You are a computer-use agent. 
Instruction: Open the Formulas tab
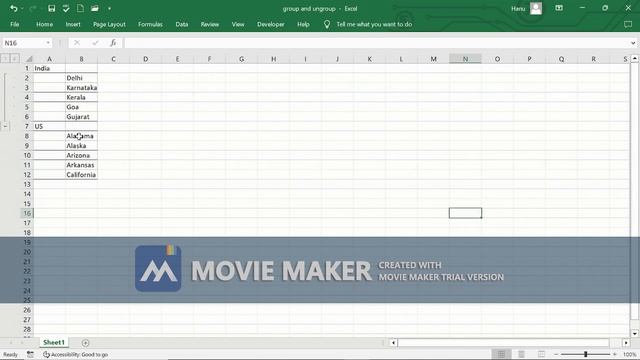pos(150,24)
